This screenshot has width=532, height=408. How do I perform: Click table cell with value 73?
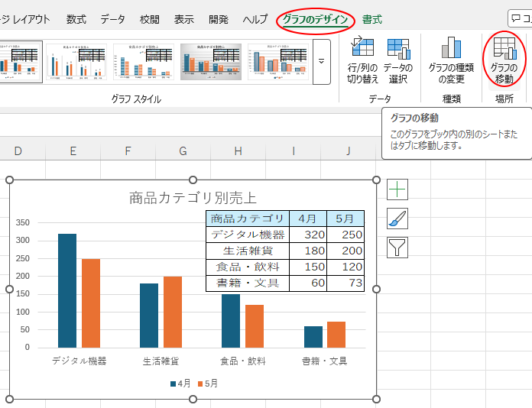coord(345,283)
